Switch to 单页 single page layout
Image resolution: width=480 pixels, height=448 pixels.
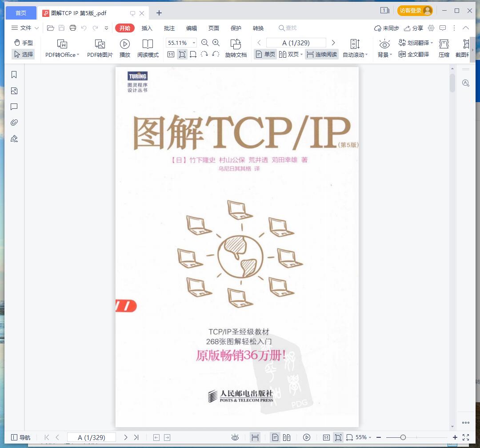click(265, 55)
